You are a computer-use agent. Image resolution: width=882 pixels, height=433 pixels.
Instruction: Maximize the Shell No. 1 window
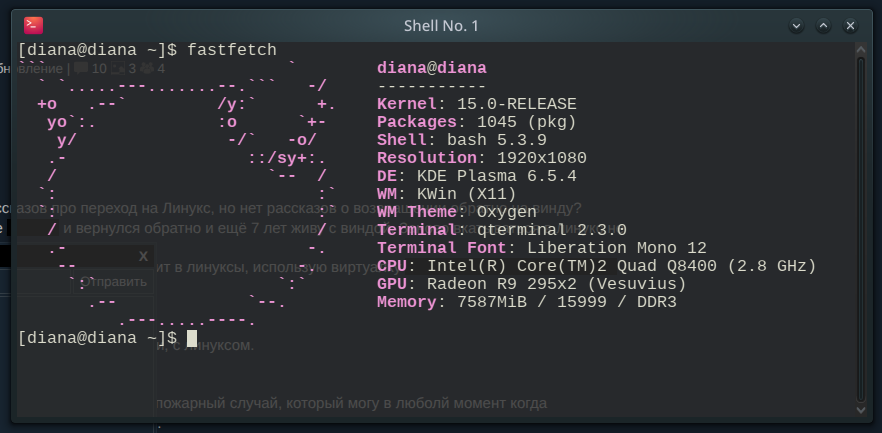pyautogui.click(x=824, y=25)
